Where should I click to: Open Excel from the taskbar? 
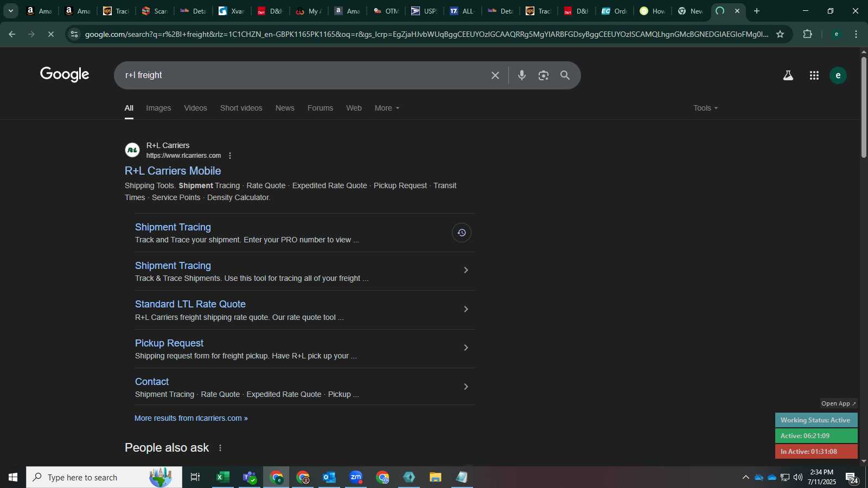click(x=222, y=477)
